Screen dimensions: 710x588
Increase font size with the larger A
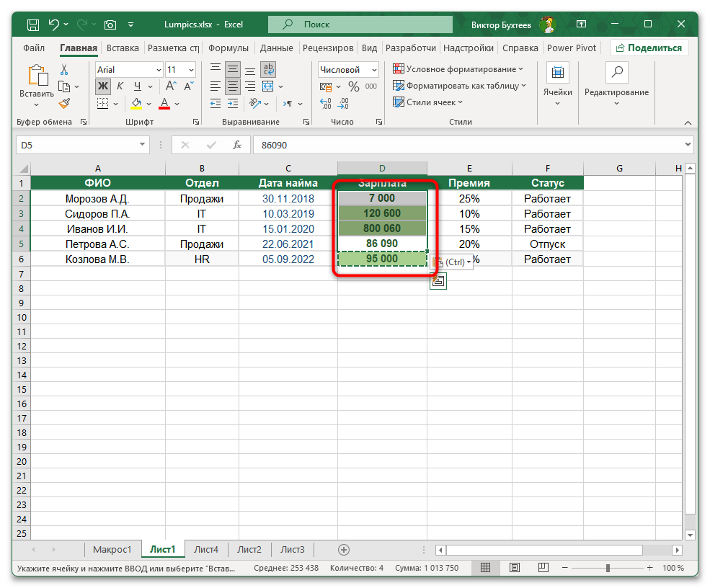(171, 86)
